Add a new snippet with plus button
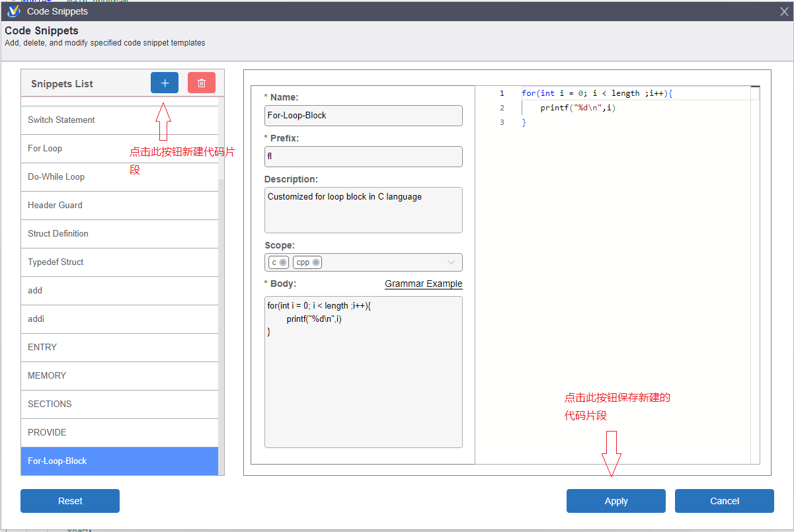794x532 pixels. (x=165, y=83)
